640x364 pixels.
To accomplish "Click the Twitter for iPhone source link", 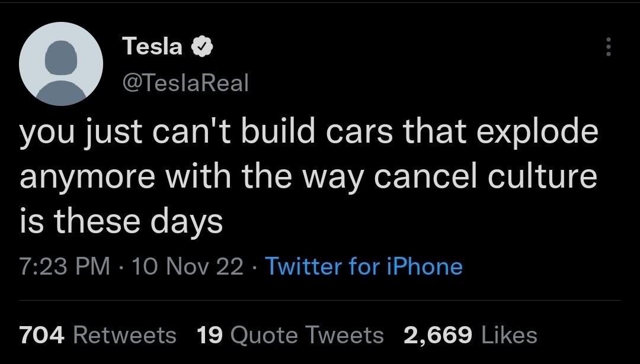I will (363, 266).
